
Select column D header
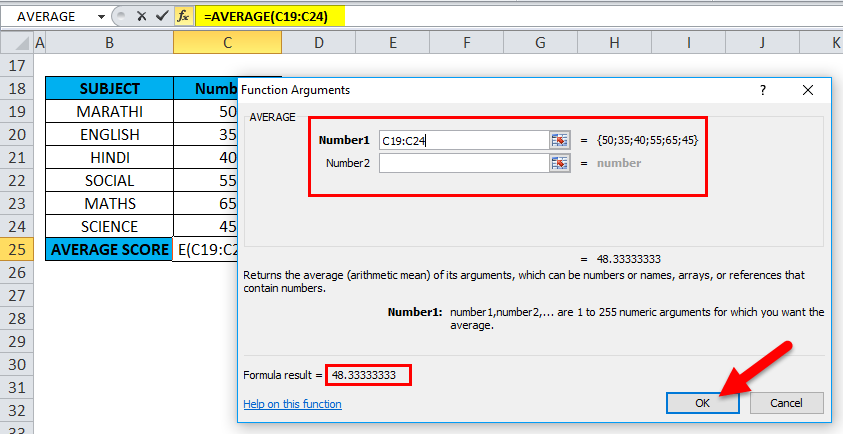319,42
